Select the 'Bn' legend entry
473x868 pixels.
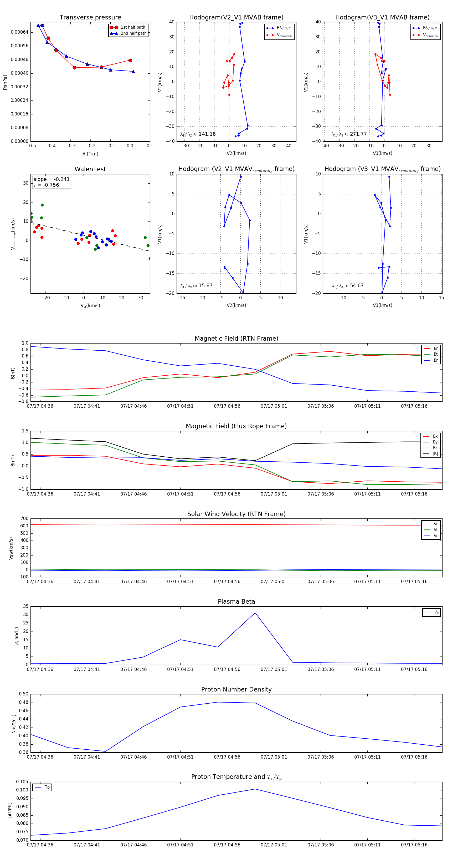431,360
